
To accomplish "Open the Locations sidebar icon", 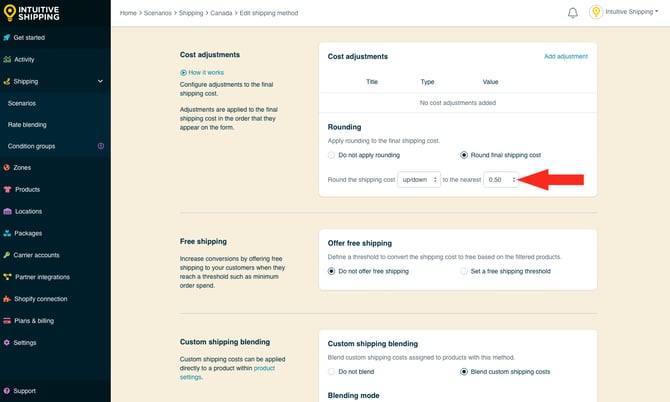I will click(8, 211).
